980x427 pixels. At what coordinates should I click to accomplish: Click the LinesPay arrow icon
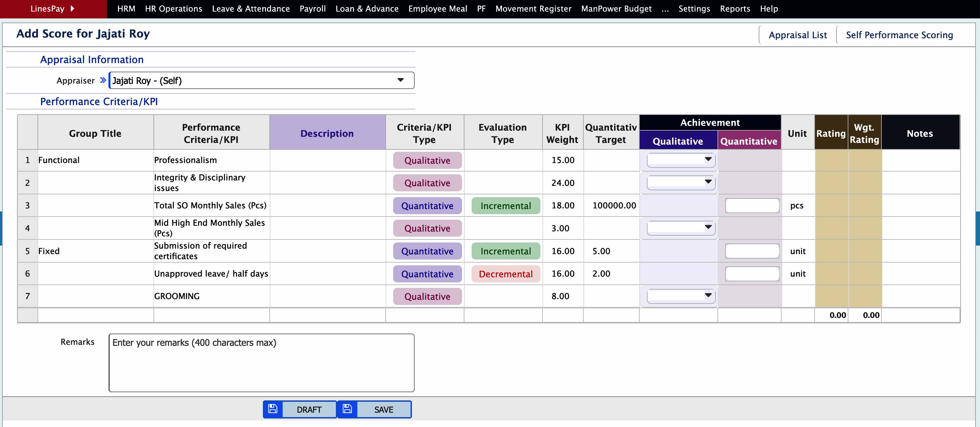pos(72,9)
